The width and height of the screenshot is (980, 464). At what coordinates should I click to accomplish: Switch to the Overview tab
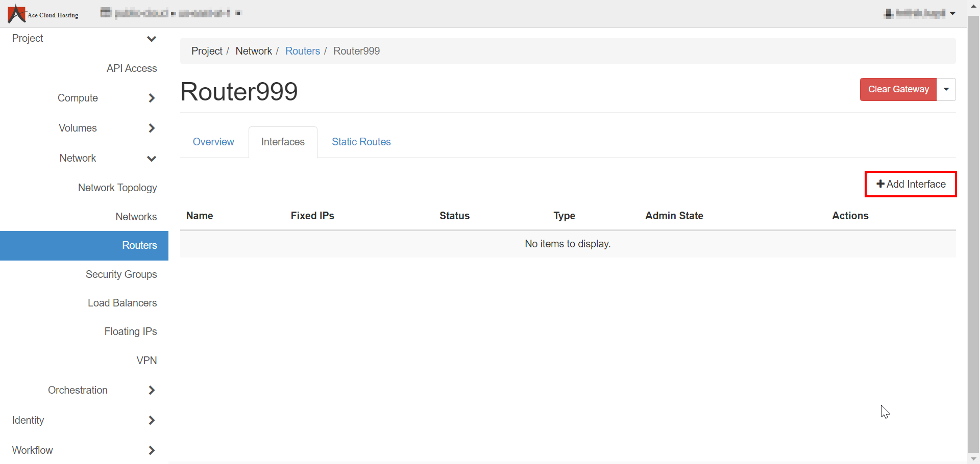[213, 142]
